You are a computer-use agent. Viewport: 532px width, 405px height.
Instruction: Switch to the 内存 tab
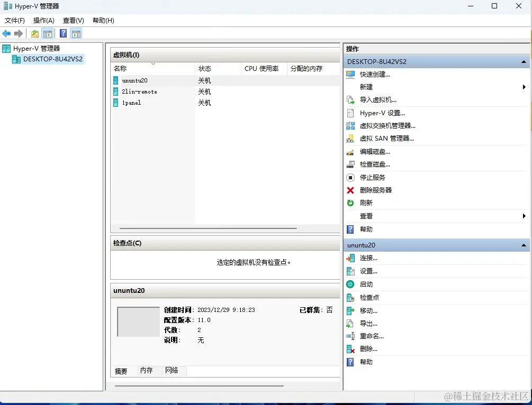[147, 371]
